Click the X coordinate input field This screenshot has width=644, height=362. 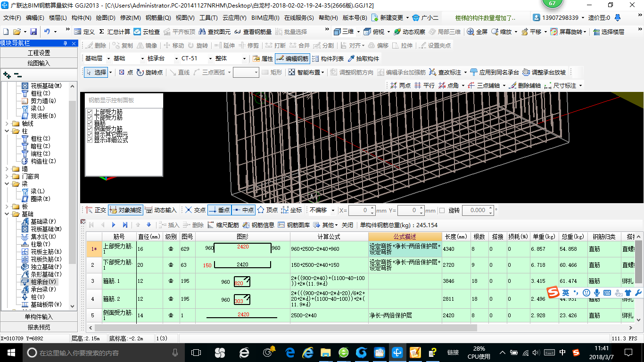pyautogui.click(x=362, y=210)
